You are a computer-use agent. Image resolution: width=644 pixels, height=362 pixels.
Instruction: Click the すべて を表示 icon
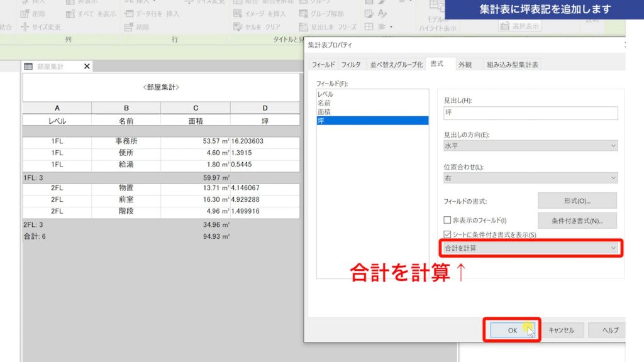90,13
